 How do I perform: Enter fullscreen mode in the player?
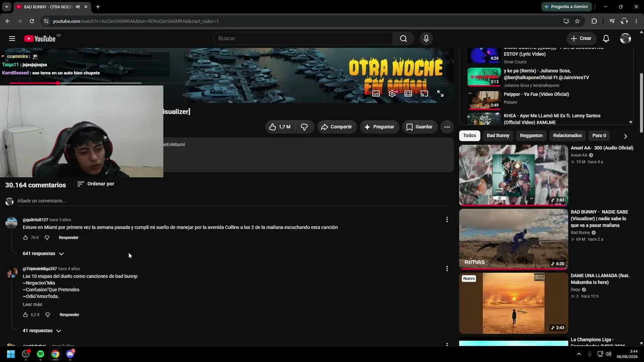click(440, 94)
